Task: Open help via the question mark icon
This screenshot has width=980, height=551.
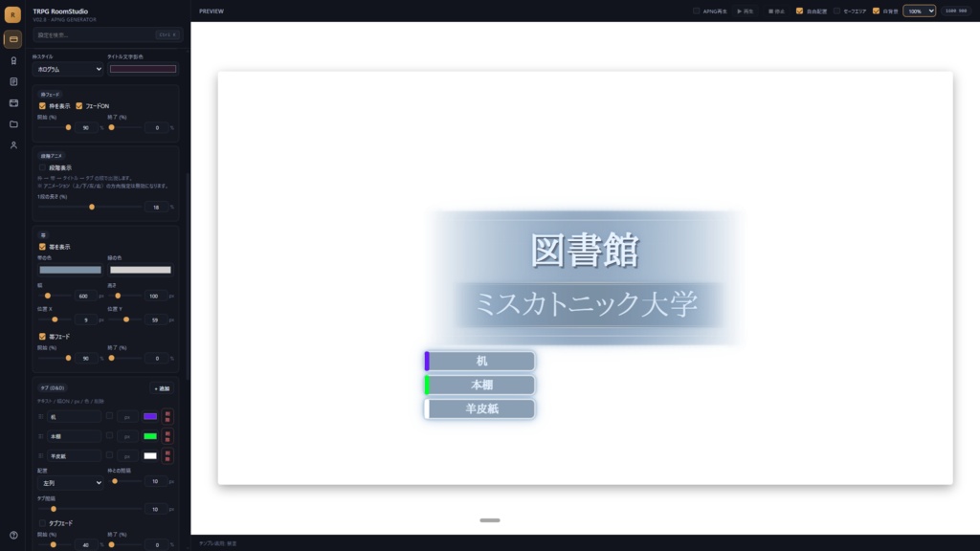Action: 13,536
